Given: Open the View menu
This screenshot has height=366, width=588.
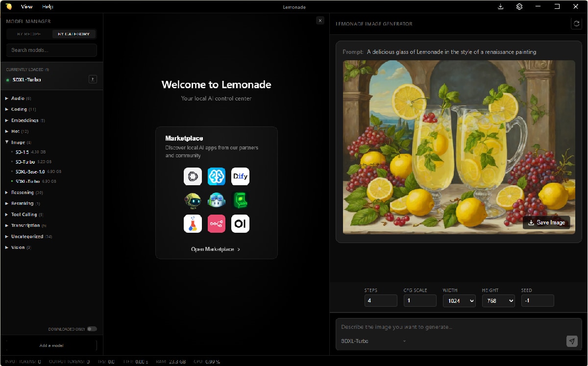Looking at the screenshot, I should [26, 6].
